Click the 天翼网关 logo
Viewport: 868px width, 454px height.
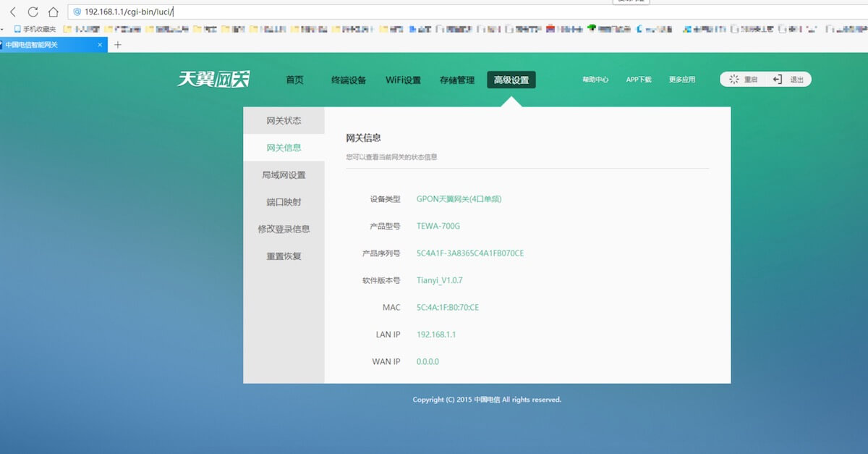[213, 79]
